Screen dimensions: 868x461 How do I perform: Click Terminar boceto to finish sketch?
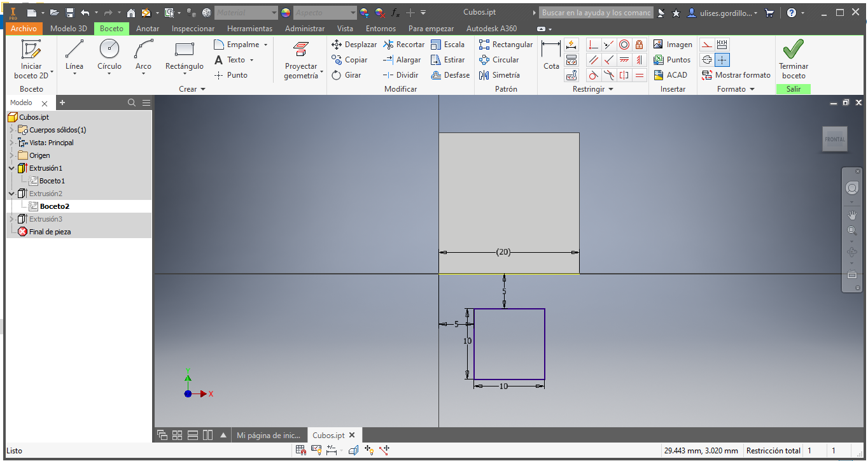pyautogui.click(x=794, y=59)
